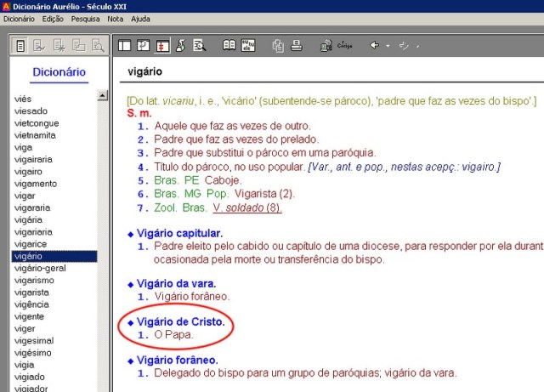544x392 pixels.
Task: Select 'vigário-geral' entry in the word list
Action: click(x=40, y=268)
